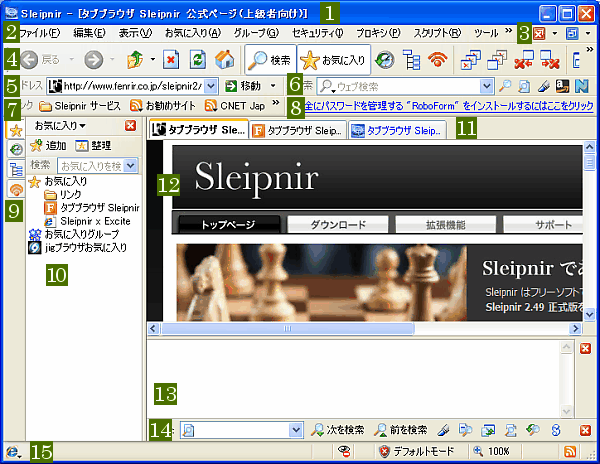Open the 編集 menu

pyautogui.click(x=89, y=33)
